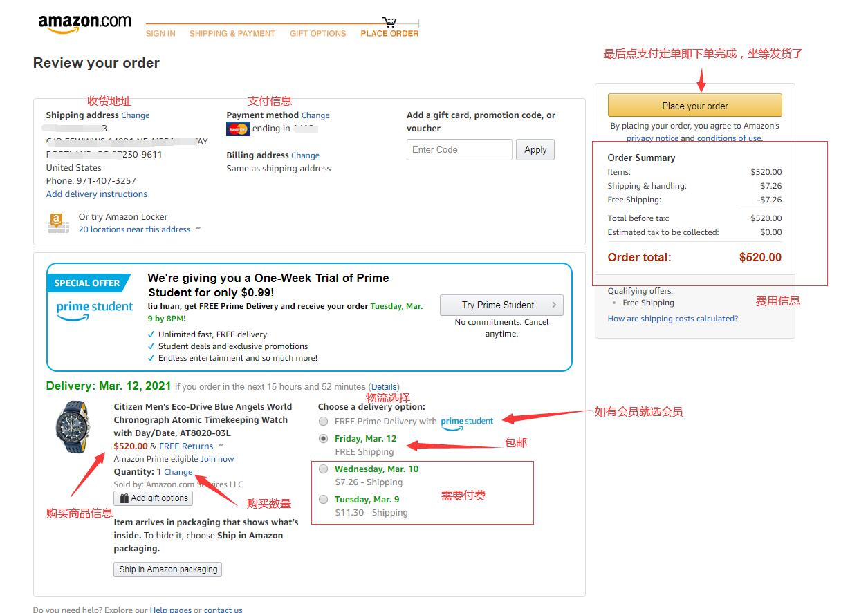Click the Qualifying offers Free Shipping item

tap(648, 303)
